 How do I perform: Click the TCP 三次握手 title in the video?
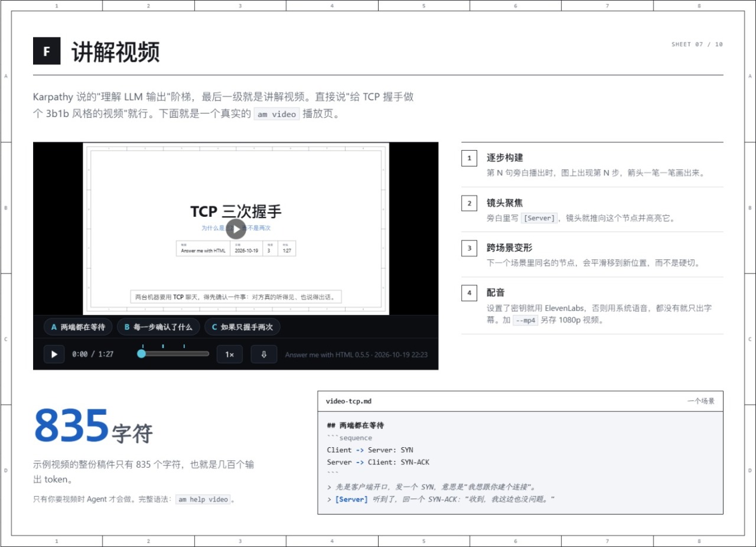tap(236, 211)
